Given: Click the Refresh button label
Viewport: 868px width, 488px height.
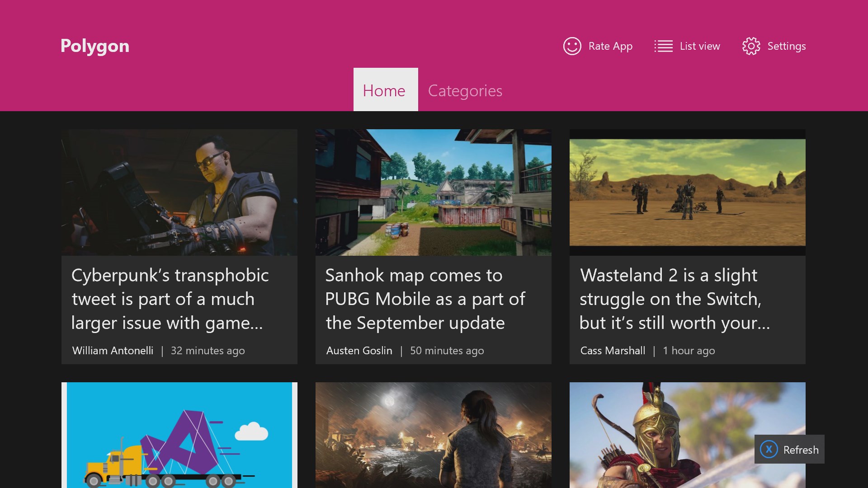Looking at the screenshot, I should coord(801,450).
